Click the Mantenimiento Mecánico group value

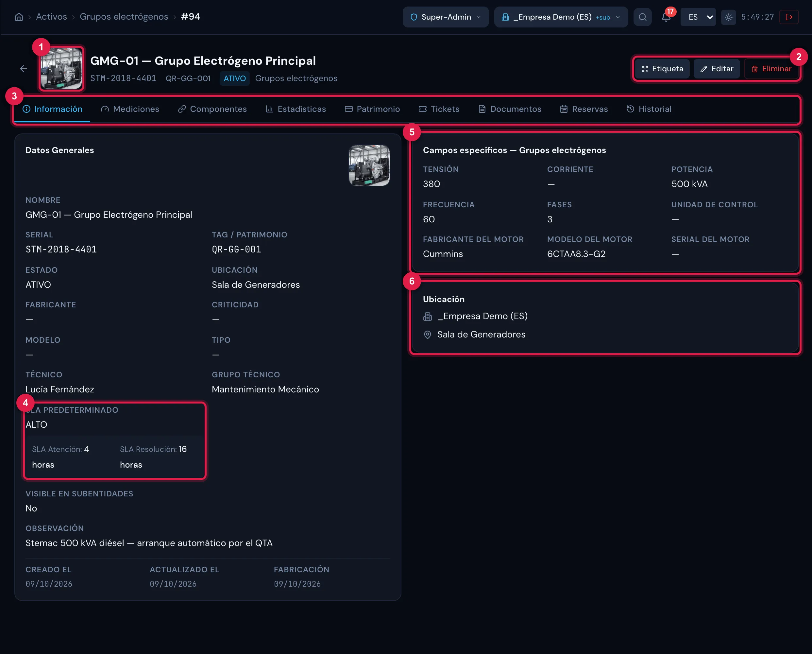pyautogui.click(x=265, y=389)
